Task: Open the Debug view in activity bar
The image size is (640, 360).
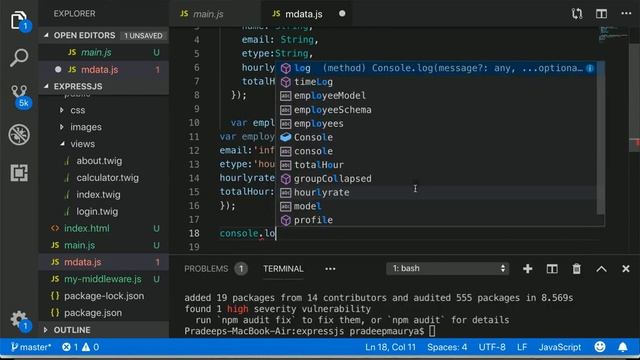Action: pos(19,134)
